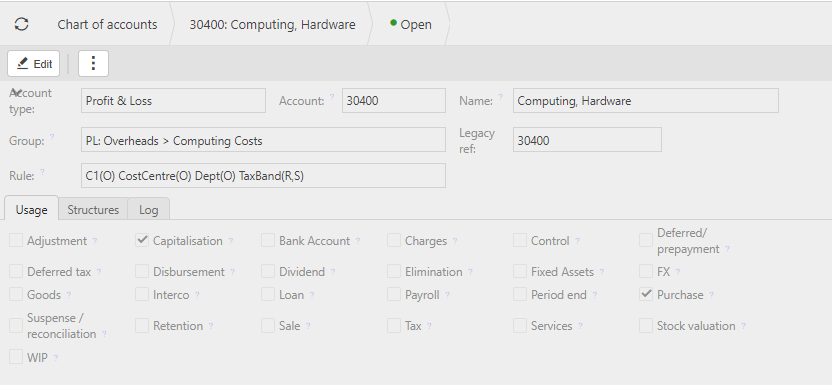Enable the Loan checkbox
This screenshot has width=832, height=385.
(x=267, y=294)
